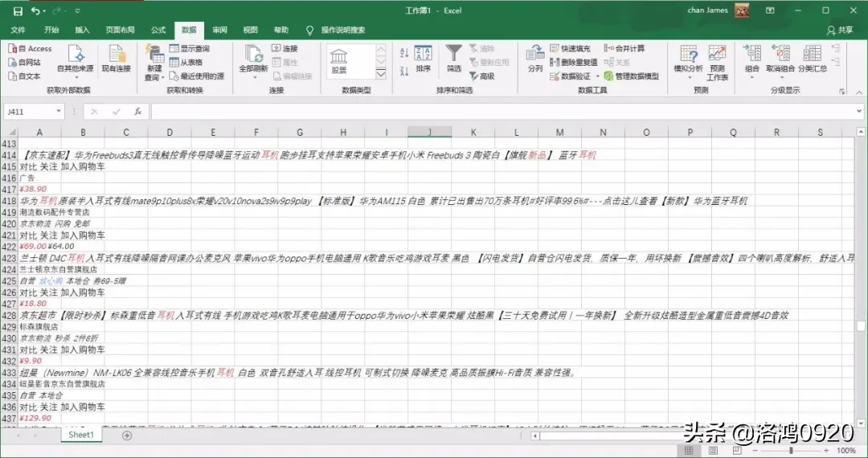Switch to the 开始 (Home) tab
This screenshot has width=868, height=458.
click(x=51, y=30)
